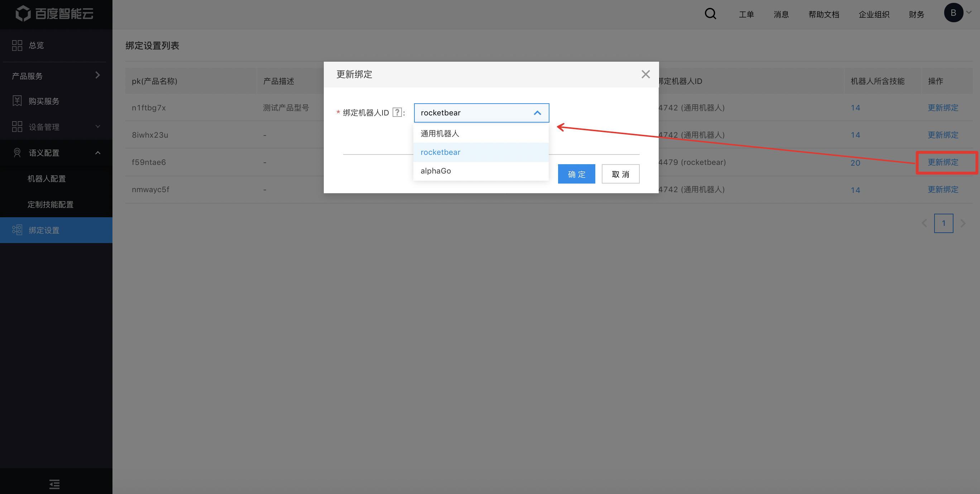Screen dimensions: 980x494
Task: Select 通用机器人 option
Action: pyautogui.click(x=481, y=133)
